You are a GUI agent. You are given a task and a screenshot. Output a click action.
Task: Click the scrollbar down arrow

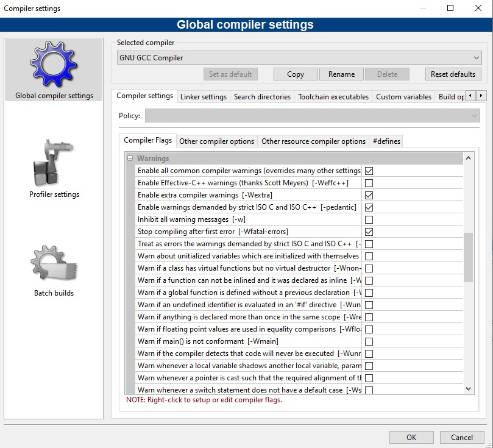coord(468,388)
